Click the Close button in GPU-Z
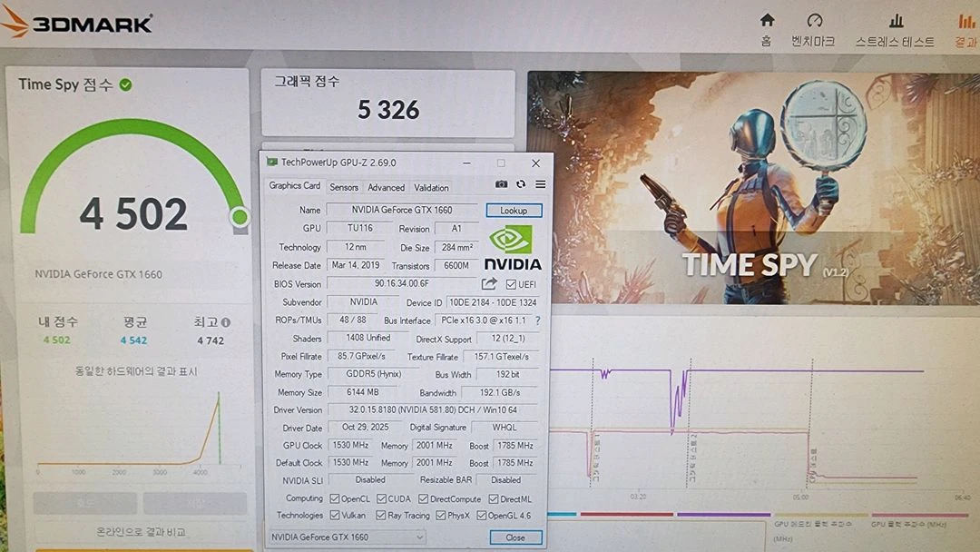 [515, 537]
